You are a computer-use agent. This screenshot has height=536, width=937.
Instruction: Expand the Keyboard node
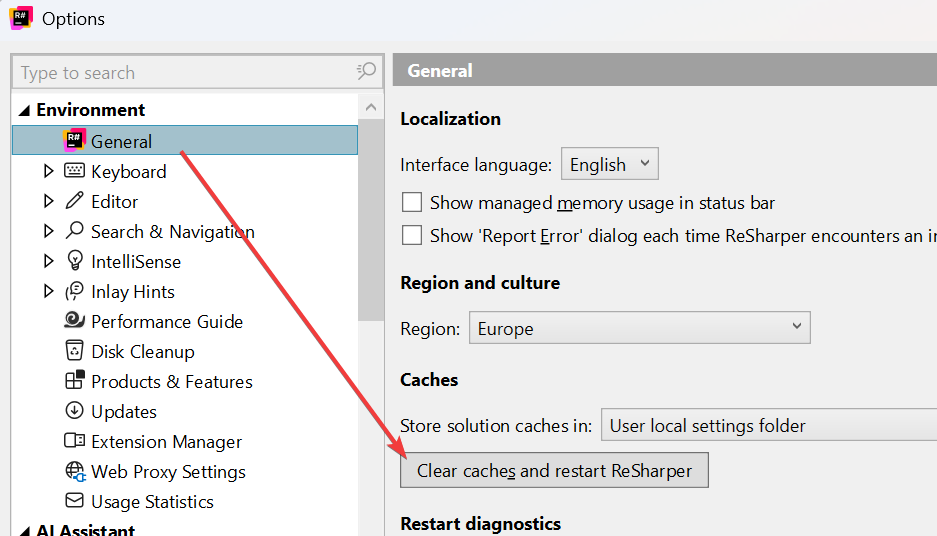(48, 171)
